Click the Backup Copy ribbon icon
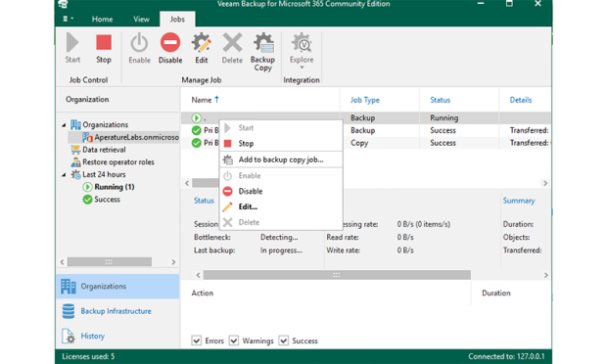607x364 pixels. 263,42
